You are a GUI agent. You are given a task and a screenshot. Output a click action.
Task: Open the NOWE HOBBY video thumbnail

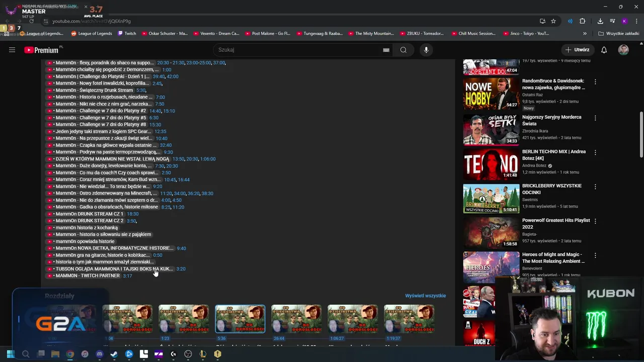tap(491, 94)
